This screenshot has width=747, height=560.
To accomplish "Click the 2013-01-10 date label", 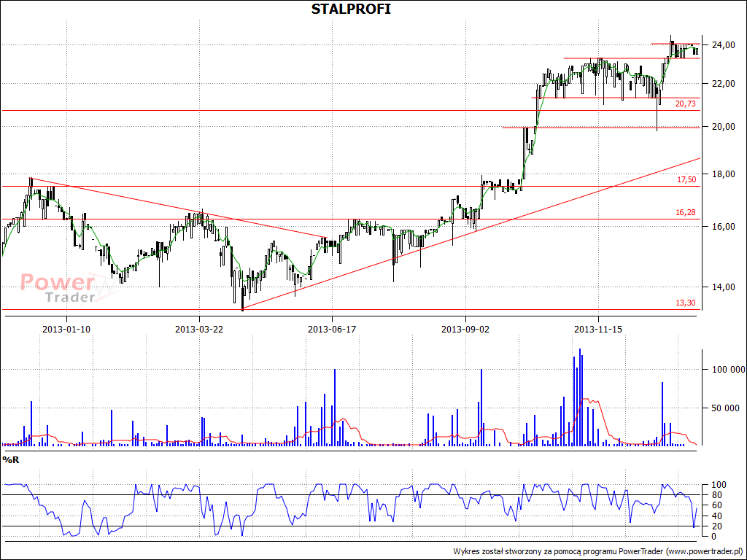I will pos(66,329).
